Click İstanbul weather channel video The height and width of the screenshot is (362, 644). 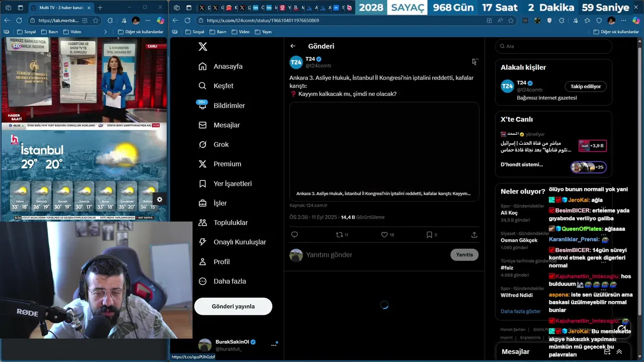tap(84, 175)
